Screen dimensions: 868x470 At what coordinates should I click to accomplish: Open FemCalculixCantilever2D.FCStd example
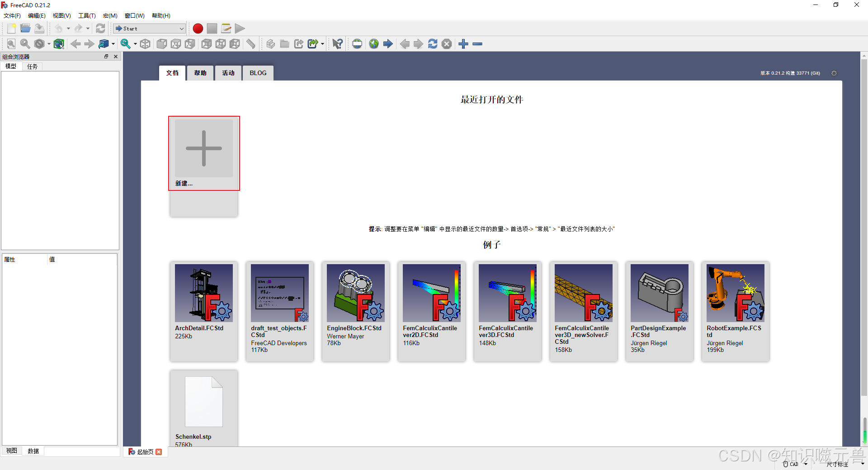coord(432,311)
